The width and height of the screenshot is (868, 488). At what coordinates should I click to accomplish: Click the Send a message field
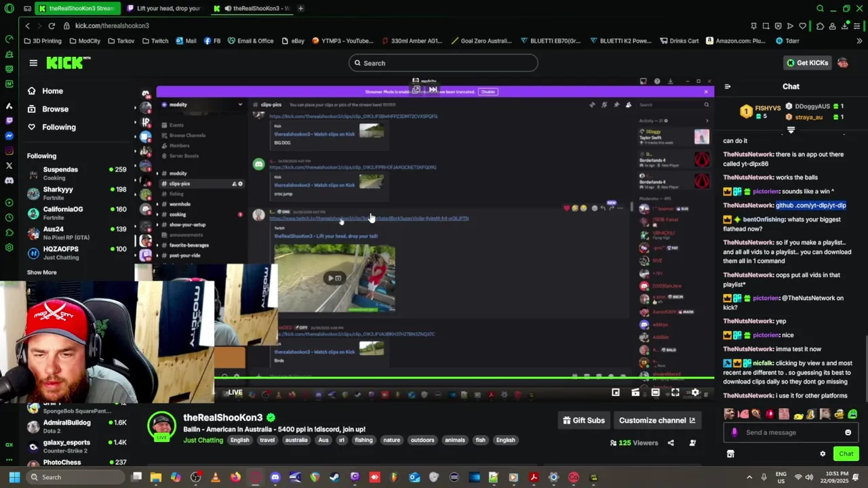point(791,432)
